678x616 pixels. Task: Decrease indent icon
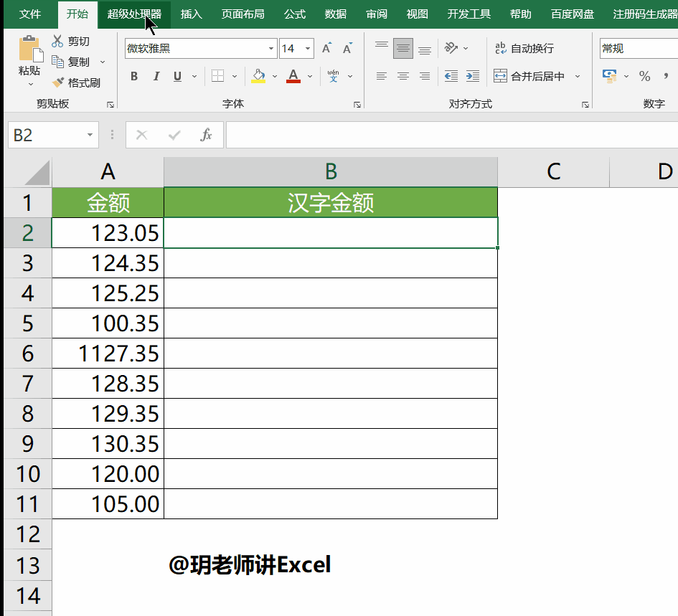coord(451,77)
